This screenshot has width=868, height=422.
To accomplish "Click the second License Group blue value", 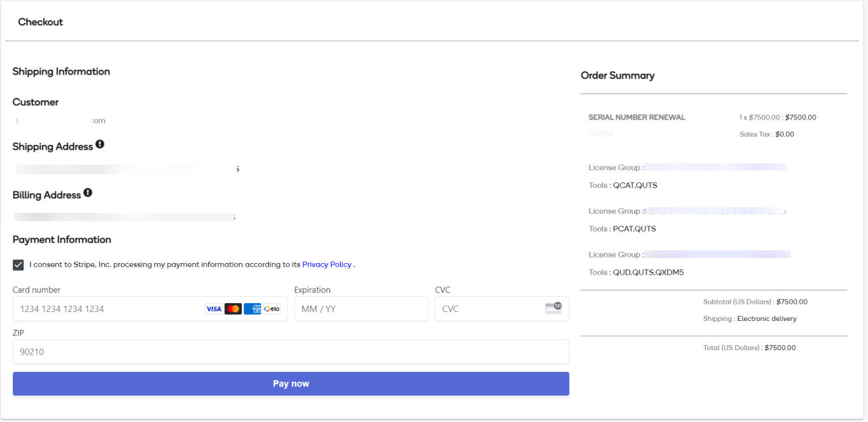I will click(x=715, y=211).
